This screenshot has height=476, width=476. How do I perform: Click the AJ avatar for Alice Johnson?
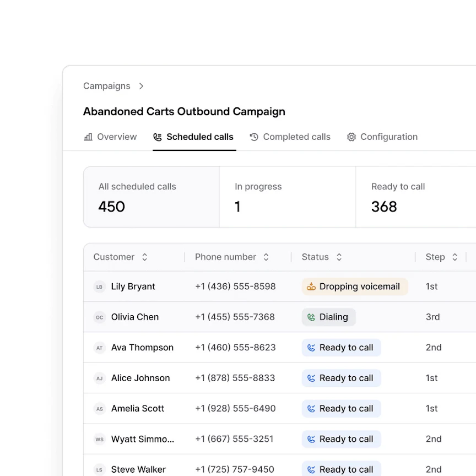[x=99, y=378]
